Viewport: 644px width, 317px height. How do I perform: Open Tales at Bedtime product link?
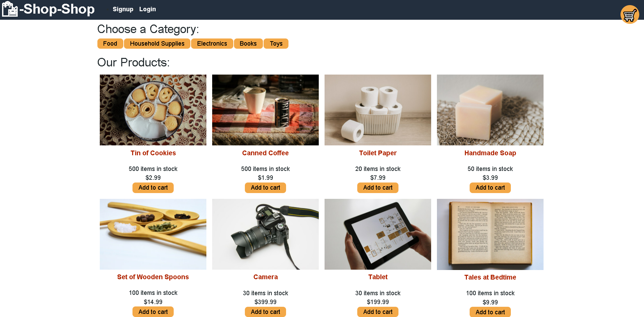490,277
